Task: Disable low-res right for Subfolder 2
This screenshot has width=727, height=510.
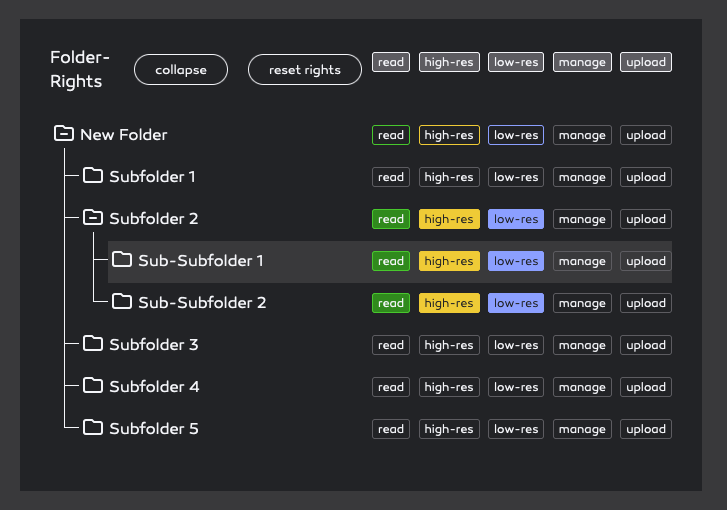Action: pos(516,219)
